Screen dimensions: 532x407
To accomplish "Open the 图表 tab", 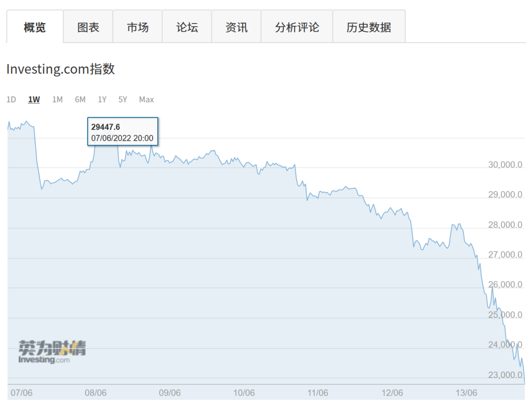I will click(x=88, y=27).
